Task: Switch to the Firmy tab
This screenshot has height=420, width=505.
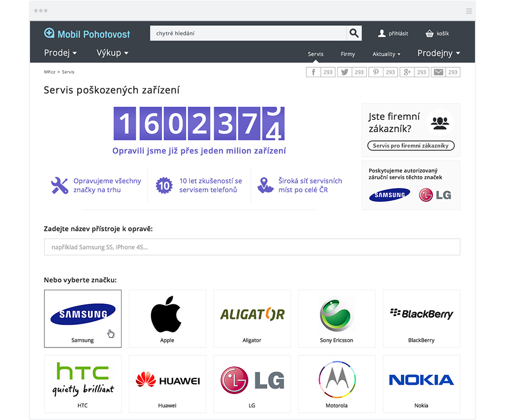Action: point(348,54)
